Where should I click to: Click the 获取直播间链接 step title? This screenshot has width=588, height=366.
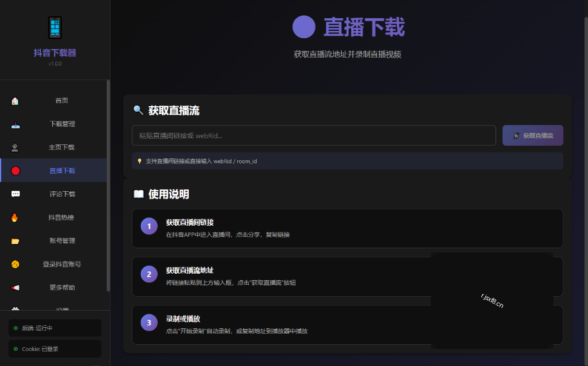190,222
